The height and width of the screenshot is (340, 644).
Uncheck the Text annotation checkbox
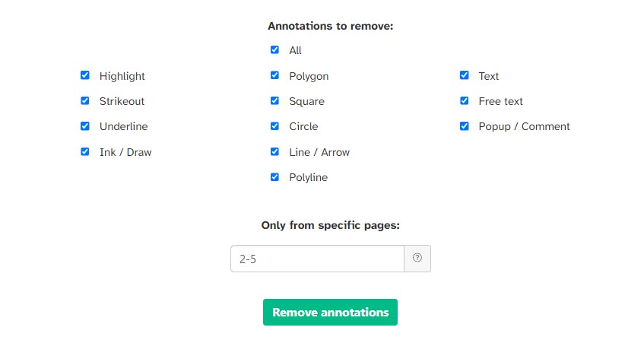[x=464, y=75]
